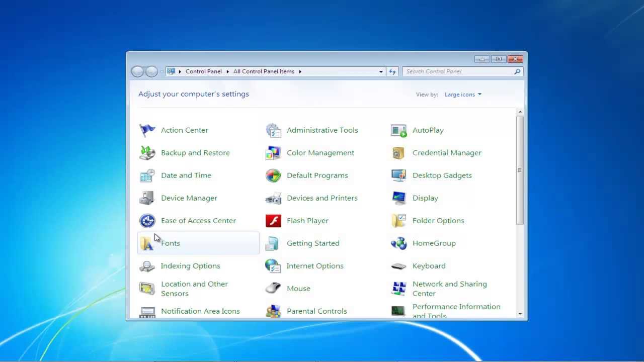Click the Mouse icon
Screen dimensions: 644x362
(x=273, y=289)
